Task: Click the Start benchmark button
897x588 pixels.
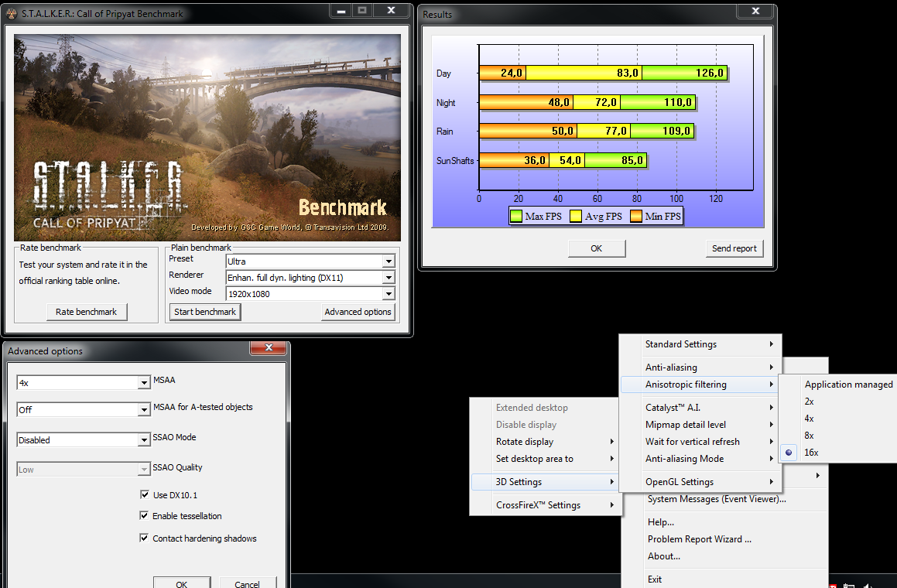Action: click(205, 312)
